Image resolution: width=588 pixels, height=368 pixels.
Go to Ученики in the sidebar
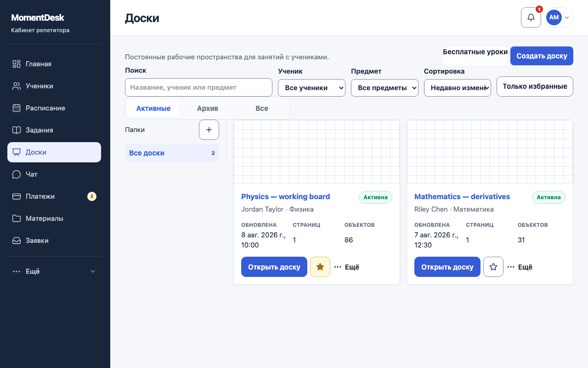pyautogui.click(x=54, y=86)
